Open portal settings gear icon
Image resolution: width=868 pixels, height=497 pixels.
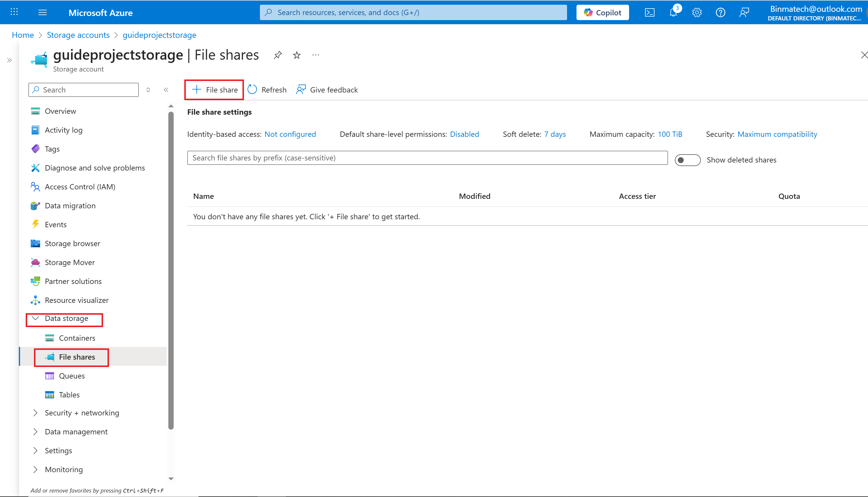(x=697, y=13)
